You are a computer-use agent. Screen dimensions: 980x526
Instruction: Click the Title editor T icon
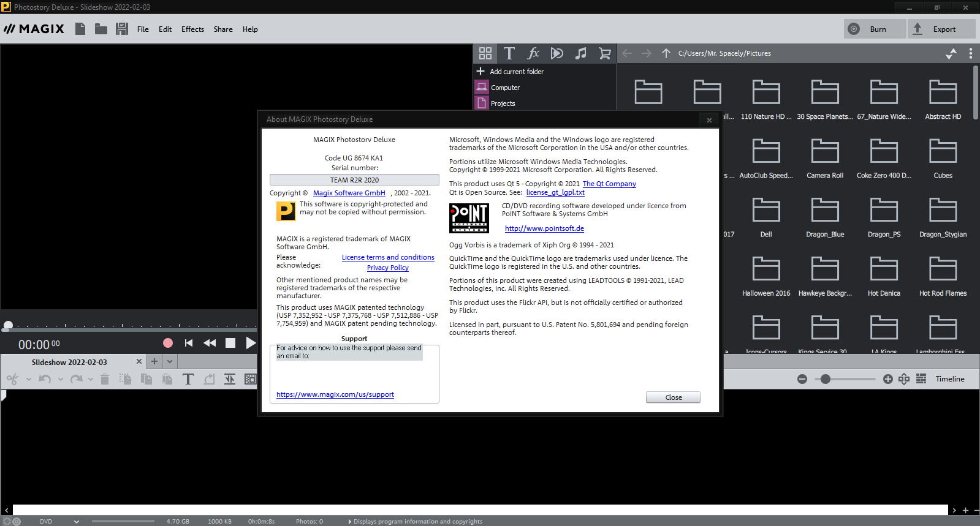(x=188, y=379)
